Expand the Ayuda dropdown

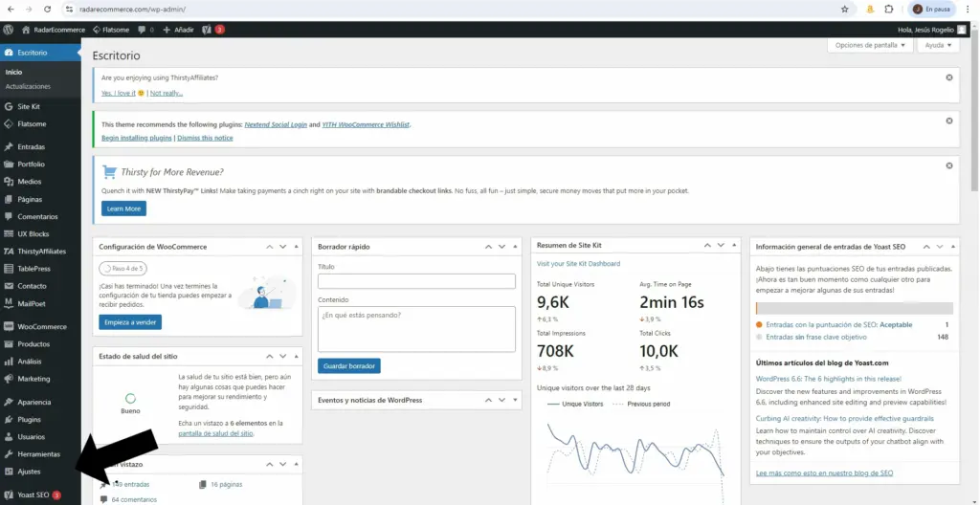938,46
